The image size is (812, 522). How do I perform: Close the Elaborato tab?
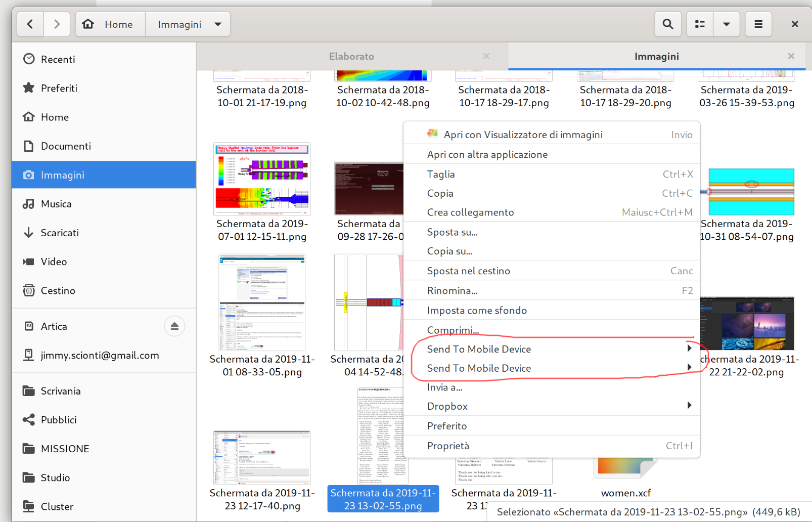click(486, 56)
